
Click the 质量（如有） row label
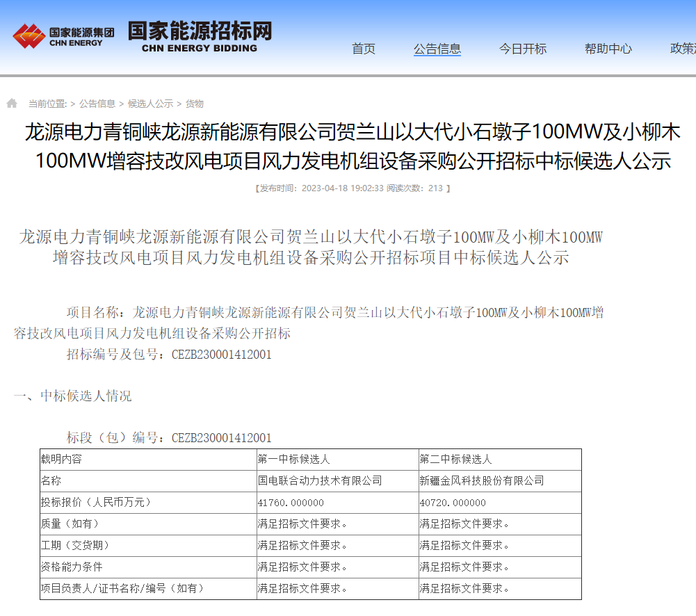click(x=148, y=524)
